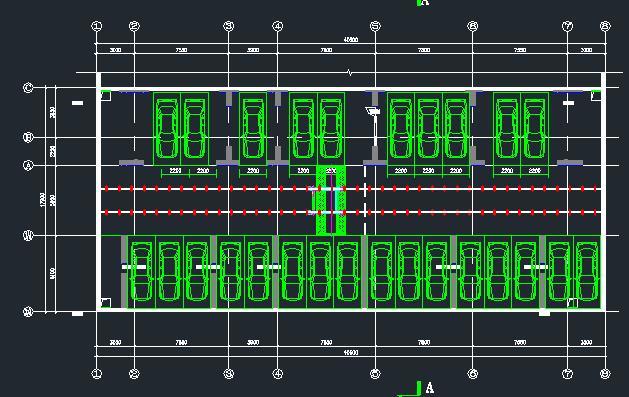Viewport: 629px width, 397px height.
Task: Click the leftmost car in the upper row
Action: [x=166, y=128]
